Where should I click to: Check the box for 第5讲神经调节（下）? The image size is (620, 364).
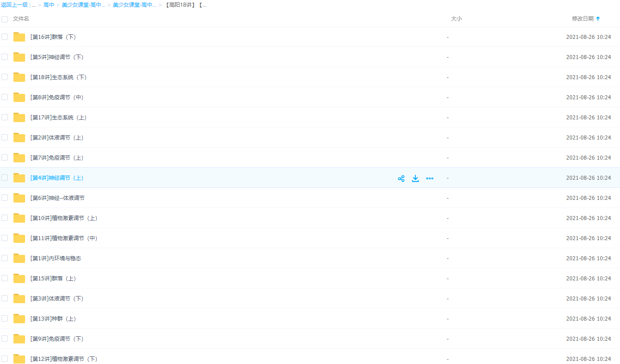coord(4,57)
